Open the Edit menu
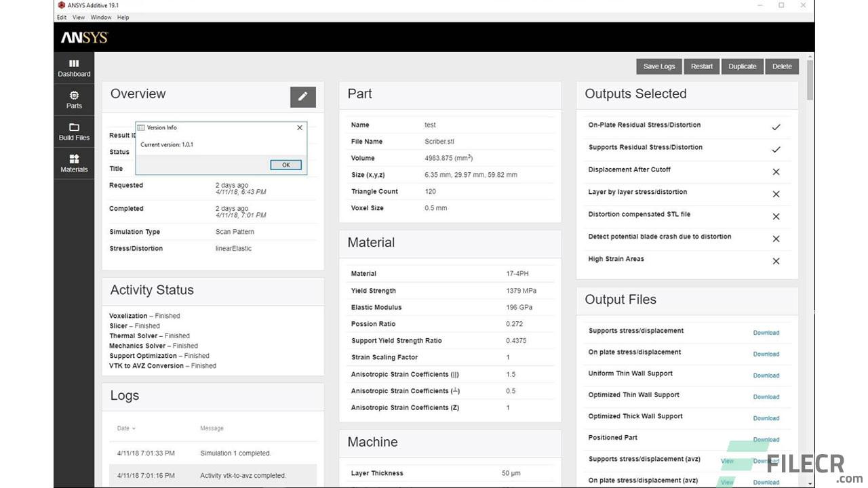The width and height of the screenshot is (868, 488). point(62,17)
